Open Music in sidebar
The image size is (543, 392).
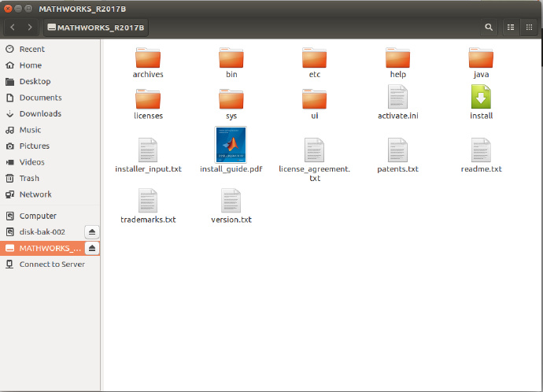click(50, 130)
